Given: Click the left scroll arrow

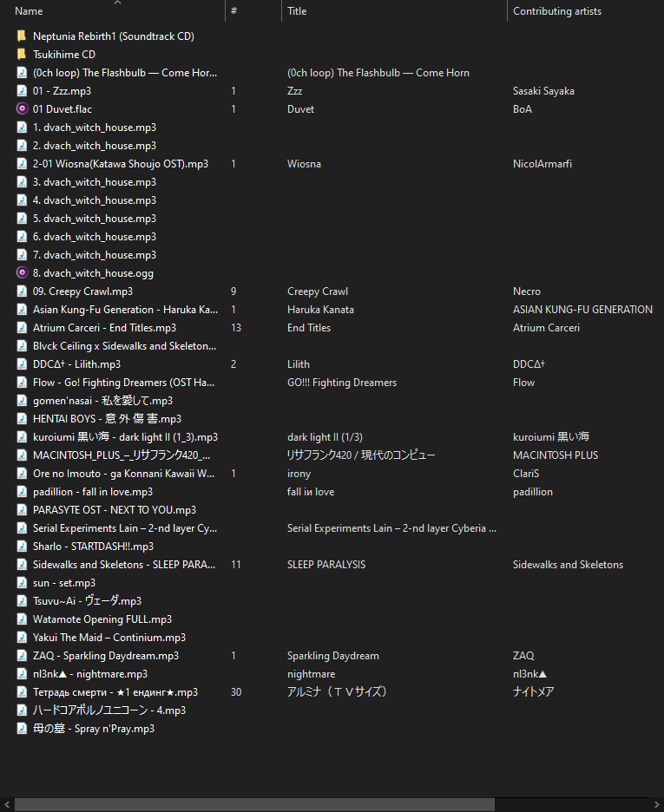Looking at the screenshot, I should [6, 804].
